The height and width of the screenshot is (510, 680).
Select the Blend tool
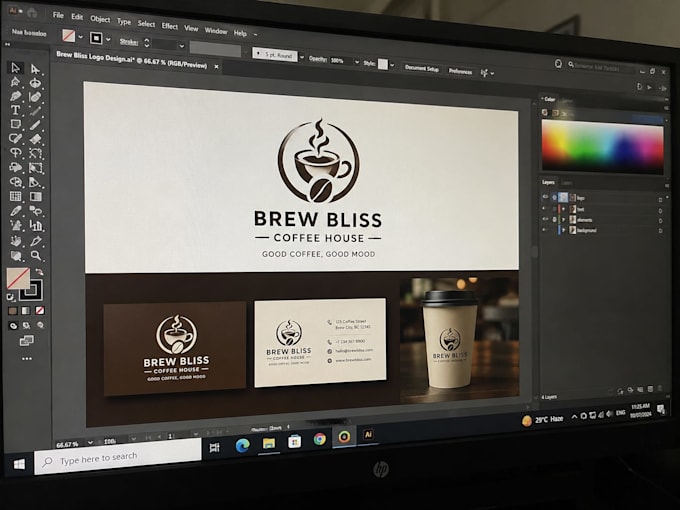(x=36, y=211)
